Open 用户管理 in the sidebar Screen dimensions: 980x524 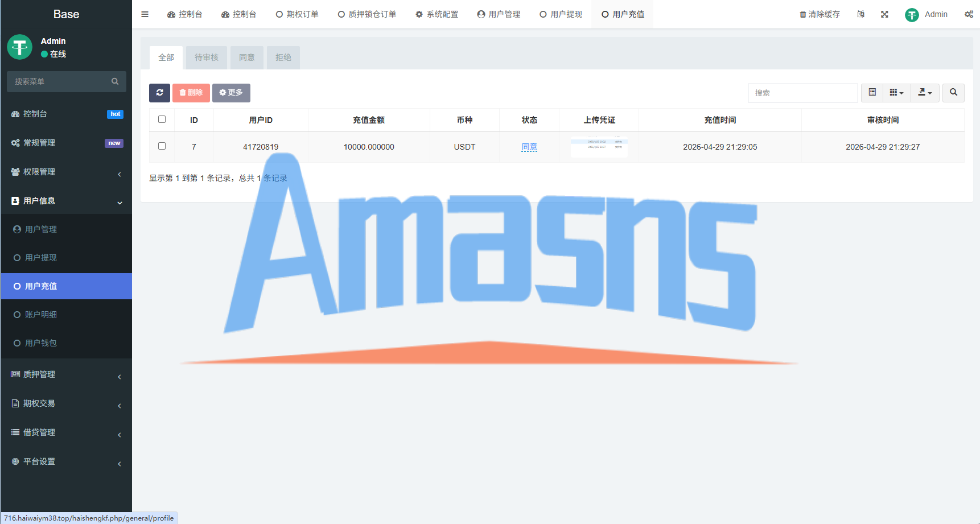coord(67,229)
